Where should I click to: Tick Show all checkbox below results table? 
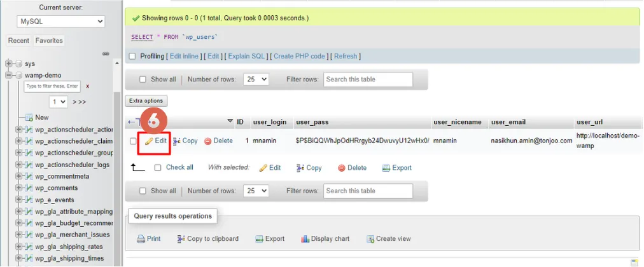click(x=143, y=191)
